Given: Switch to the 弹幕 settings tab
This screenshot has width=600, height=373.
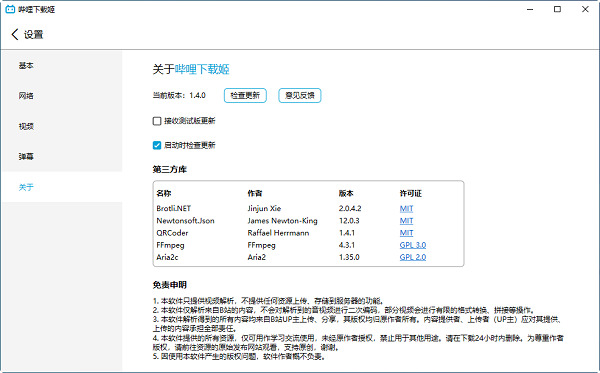Looking at the screenshot, I should [62, 156].
